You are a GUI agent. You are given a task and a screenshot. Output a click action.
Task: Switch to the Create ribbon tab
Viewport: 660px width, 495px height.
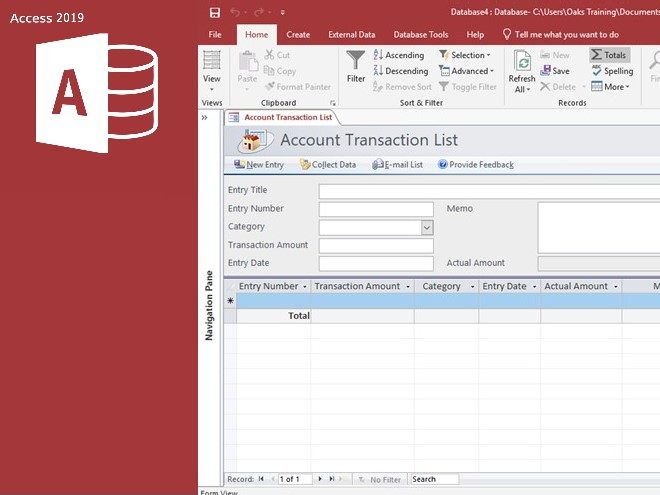[298, 34]
